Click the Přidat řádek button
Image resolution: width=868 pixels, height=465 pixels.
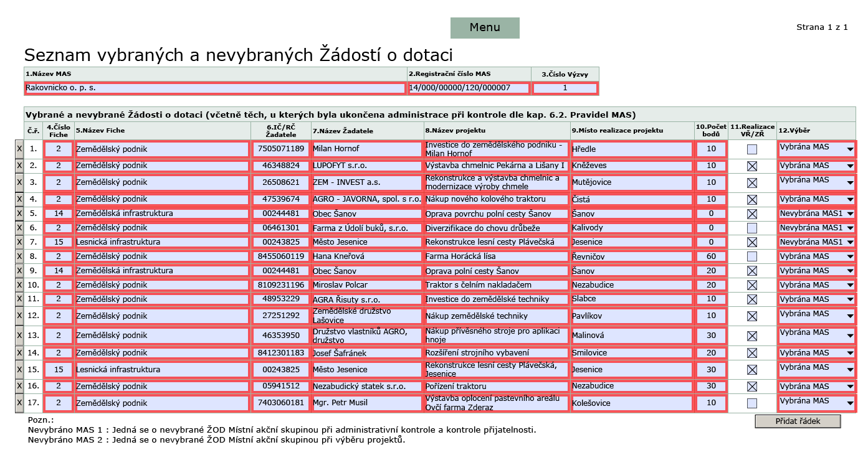coord(798,421)
